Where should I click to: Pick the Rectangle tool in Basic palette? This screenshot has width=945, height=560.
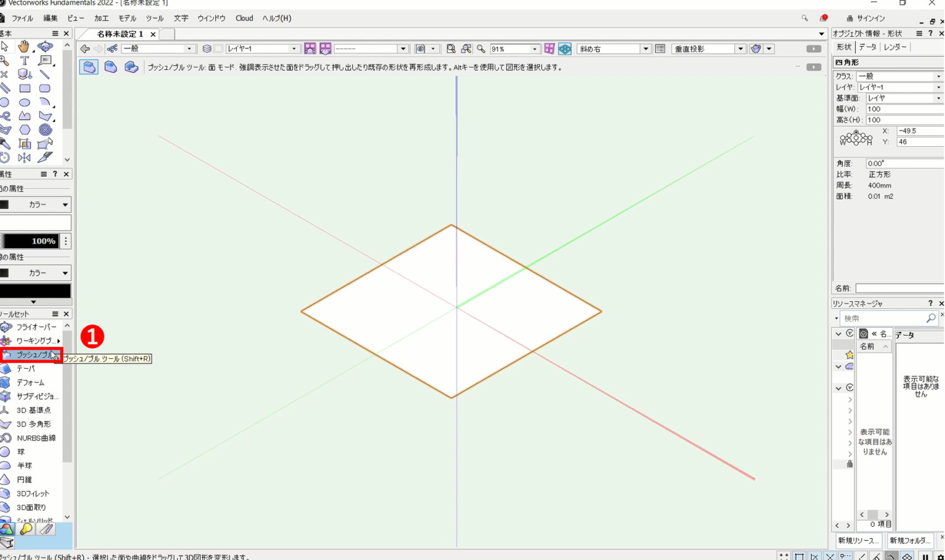(25, 89)
